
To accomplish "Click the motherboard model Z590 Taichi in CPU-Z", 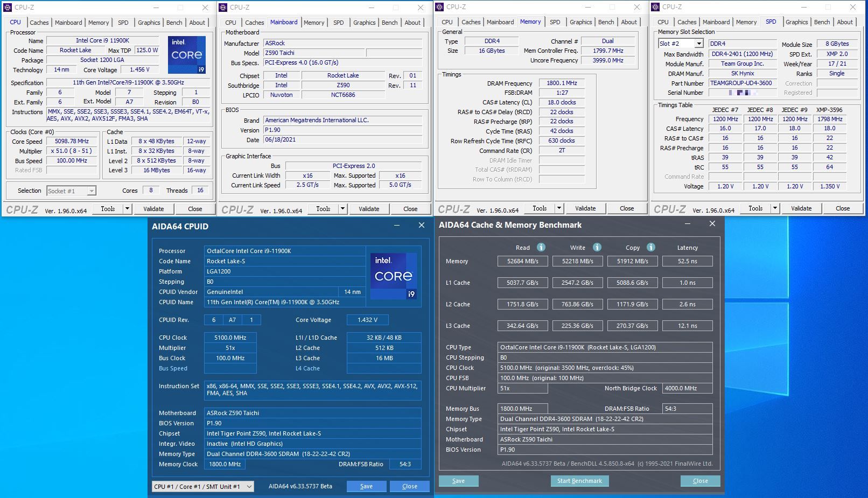I will [313, 53].
